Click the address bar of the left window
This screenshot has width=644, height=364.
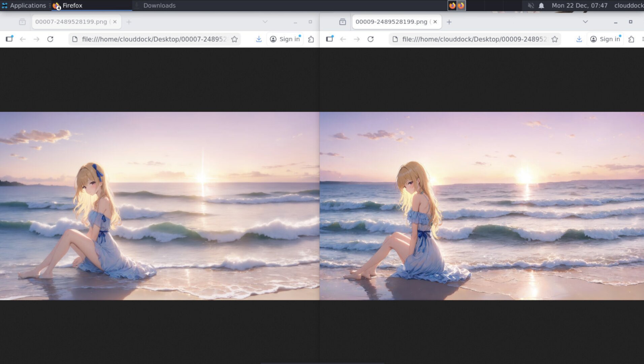[152, 39]
